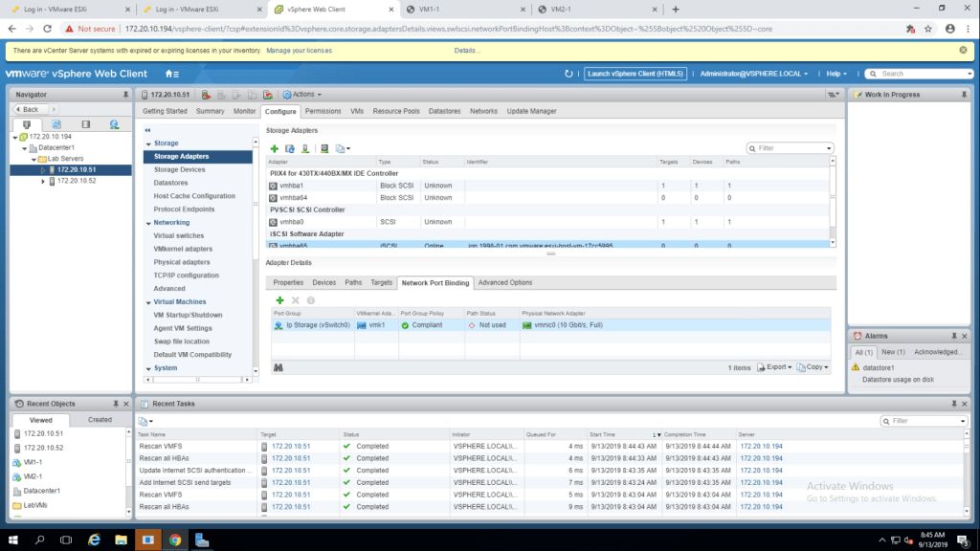Viewport: 980px width, 551px height.
Task: Open the Networking view icon in Navigator
Action: coord(114,124)
